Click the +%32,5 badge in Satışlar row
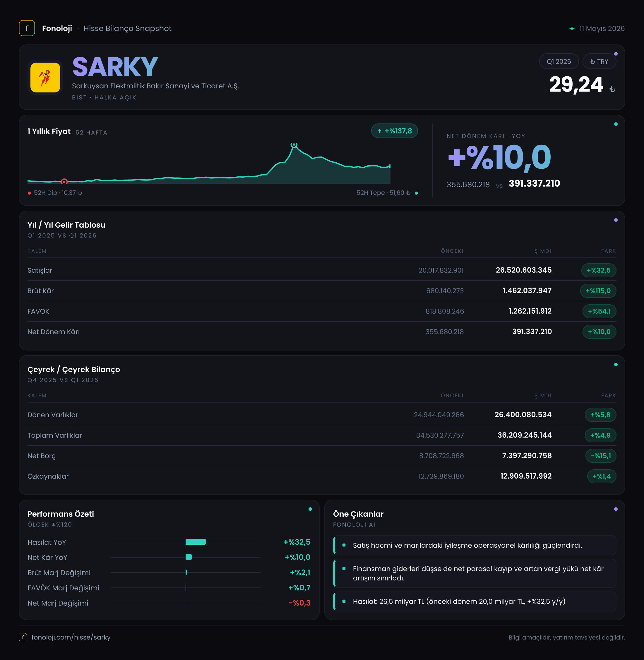 [598, 270]
